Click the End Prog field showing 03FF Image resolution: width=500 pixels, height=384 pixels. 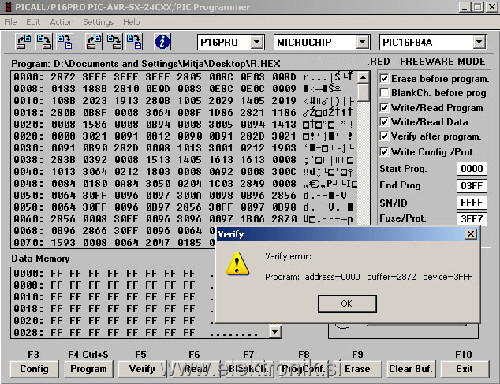point(472,185)
